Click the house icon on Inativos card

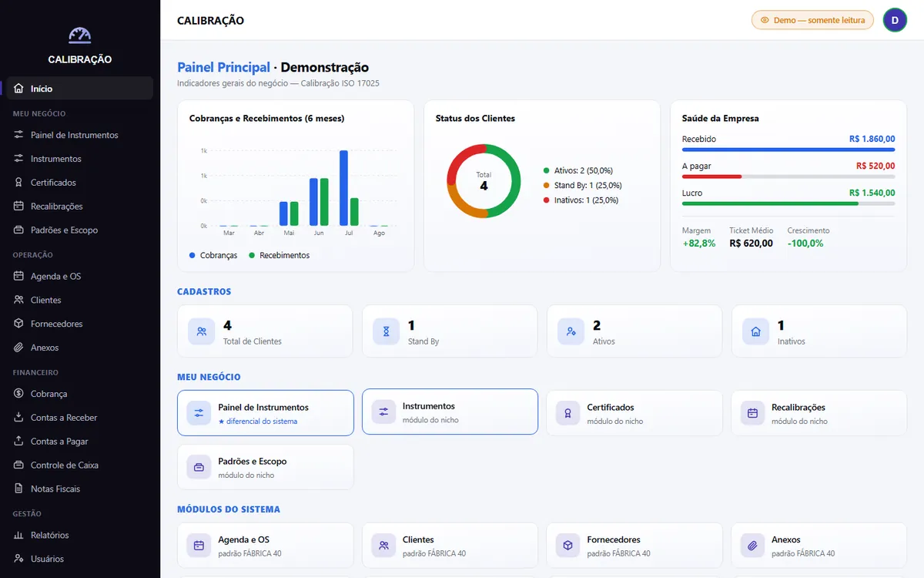click(x=755, y=331)
